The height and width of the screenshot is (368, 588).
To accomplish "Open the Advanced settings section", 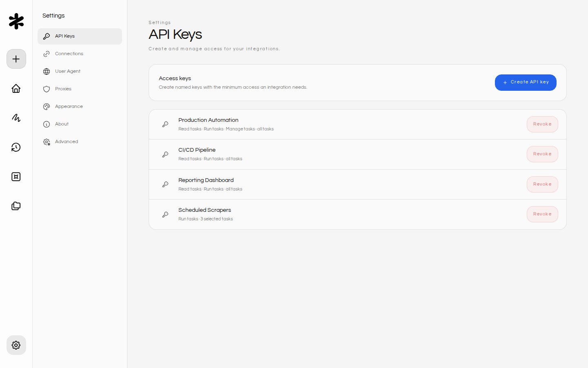I will click(x=80, y=142).
